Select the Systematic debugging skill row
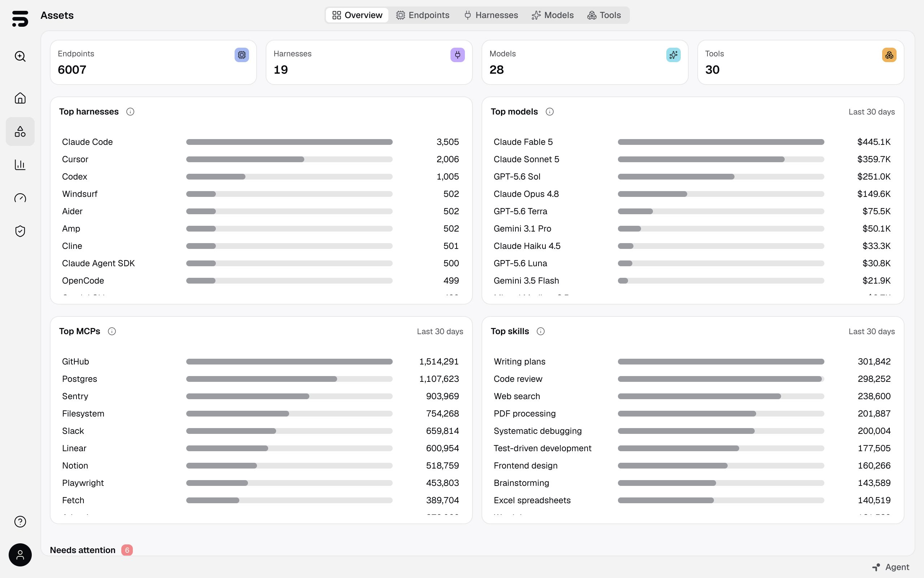The image size is (924, 578). [692, 431]
